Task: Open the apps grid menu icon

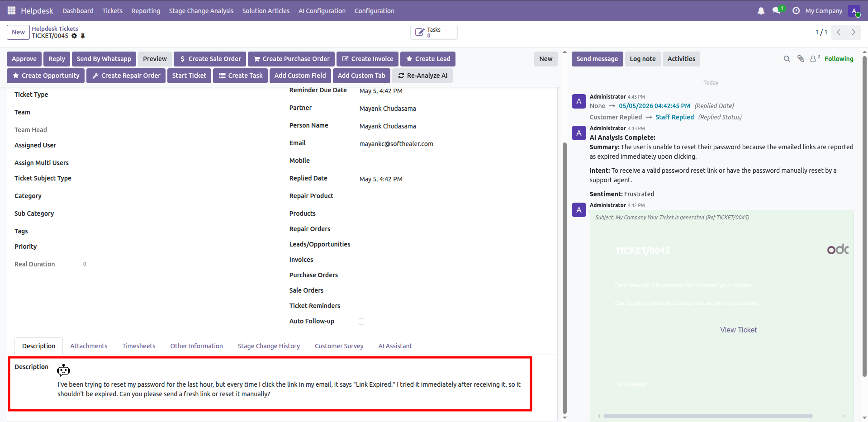Action: click(x=11, y=10)
